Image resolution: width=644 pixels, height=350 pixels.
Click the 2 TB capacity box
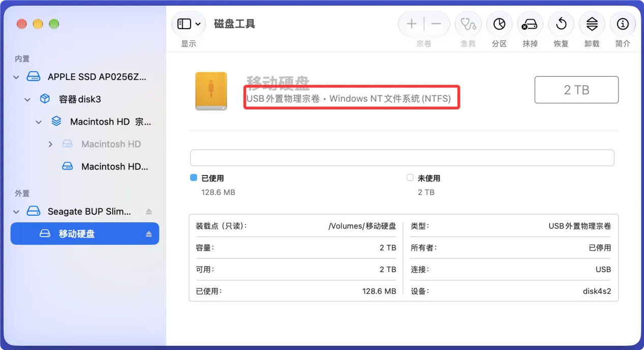[576, 90]
